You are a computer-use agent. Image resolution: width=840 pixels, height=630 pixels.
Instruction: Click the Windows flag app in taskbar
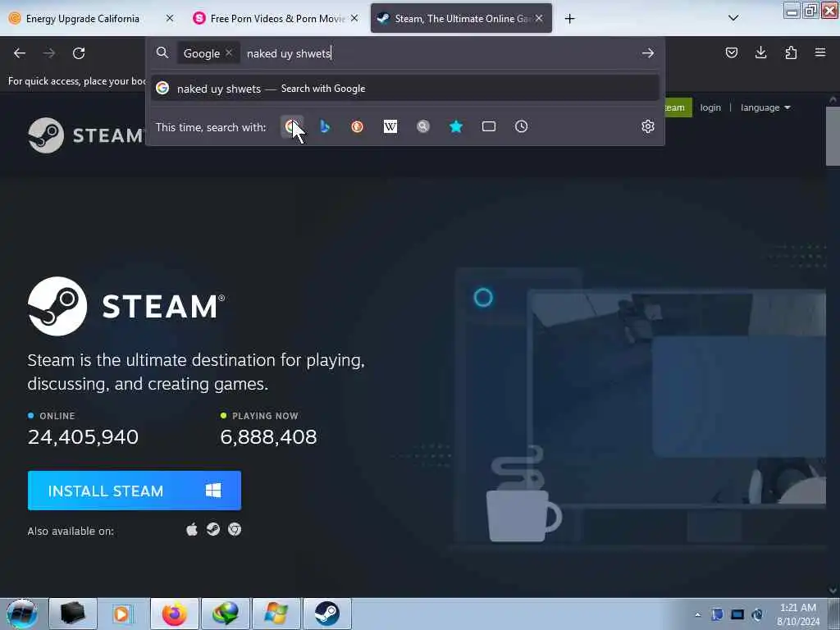(x=276, y=614)
